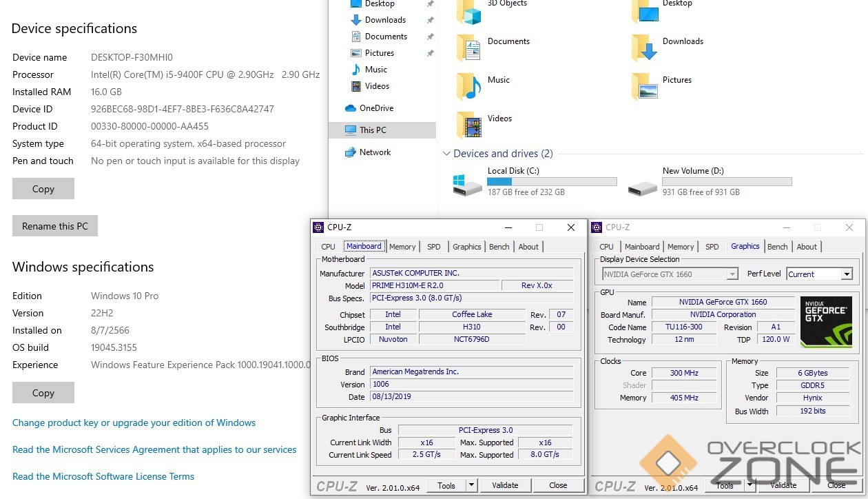Click the OneDrive cloud icon in sidebar

(x=351, y=108)
